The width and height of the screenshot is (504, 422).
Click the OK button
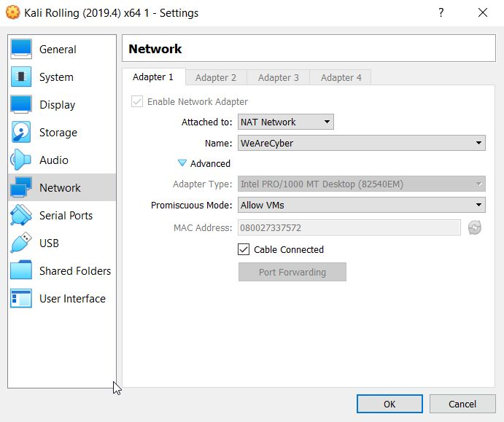click(x=389, y=404)
